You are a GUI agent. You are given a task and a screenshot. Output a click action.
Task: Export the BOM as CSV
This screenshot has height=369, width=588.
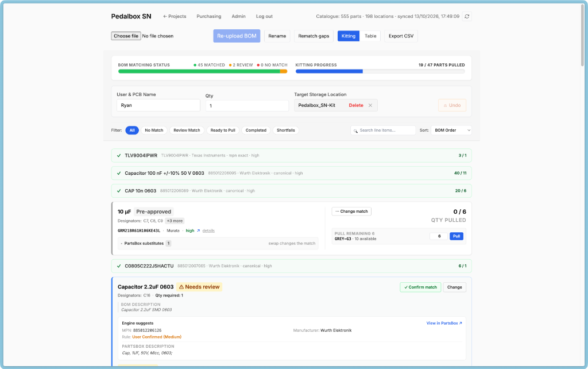point(401,36)
